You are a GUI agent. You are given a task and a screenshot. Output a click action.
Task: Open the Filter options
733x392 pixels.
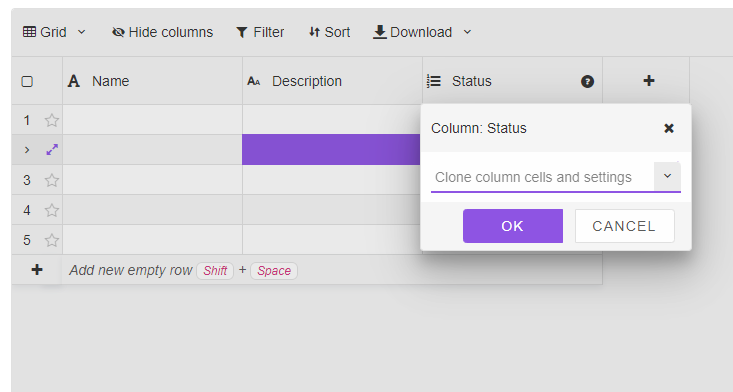(x=260, y=32)
